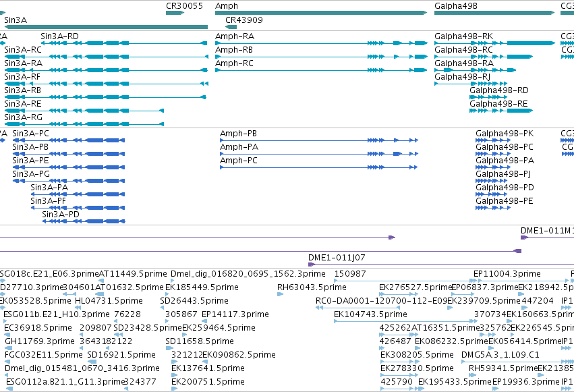Screen dimensions: 574x392
Task: Click protein Sin3A-PB label
Action: pos(30,147)
